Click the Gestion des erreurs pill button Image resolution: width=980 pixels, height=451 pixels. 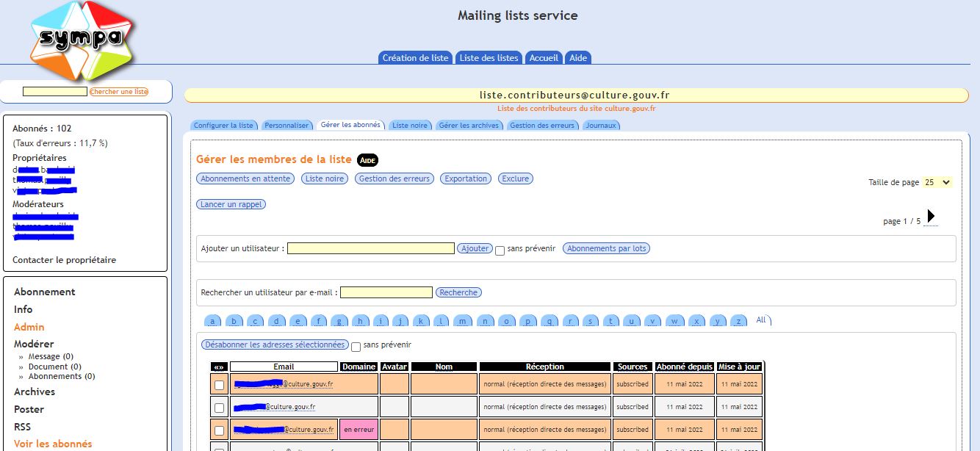coord(394,178)
